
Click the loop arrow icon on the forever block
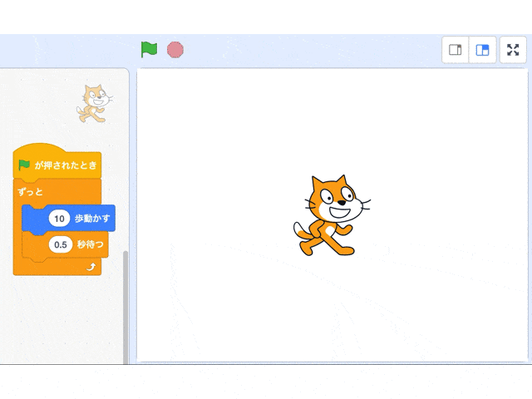pyautogui.click(x=91, y=267)
